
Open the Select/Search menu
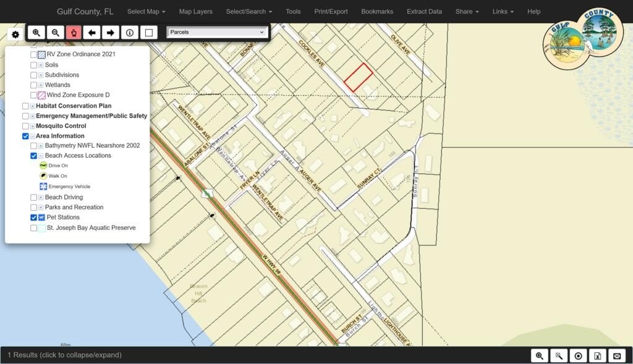click(249, 11)
